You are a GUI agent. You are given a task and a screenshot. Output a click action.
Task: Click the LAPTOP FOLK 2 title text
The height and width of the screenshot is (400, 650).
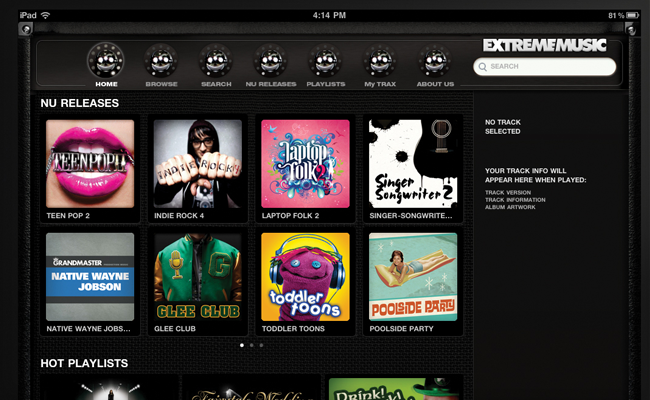(290, 216)
